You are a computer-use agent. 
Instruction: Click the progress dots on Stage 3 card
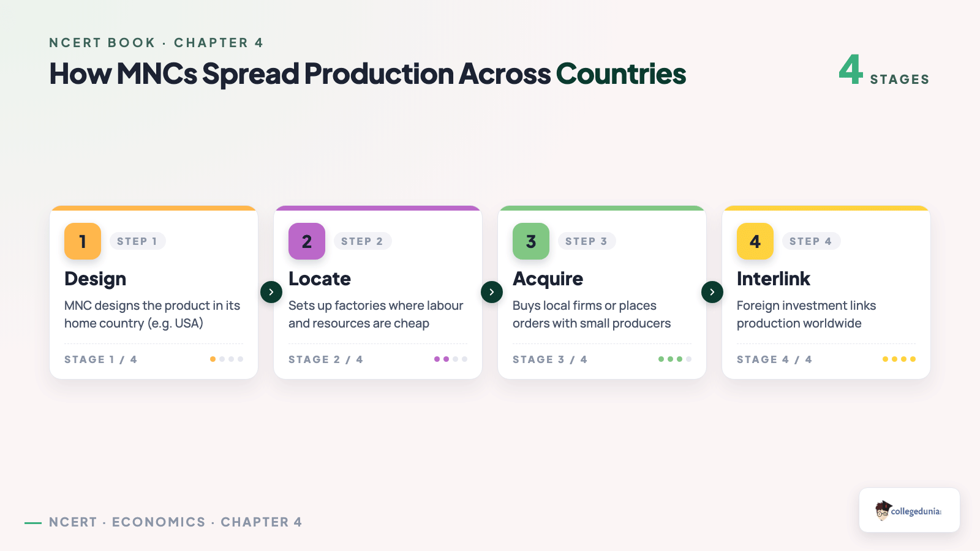(675, 359)
